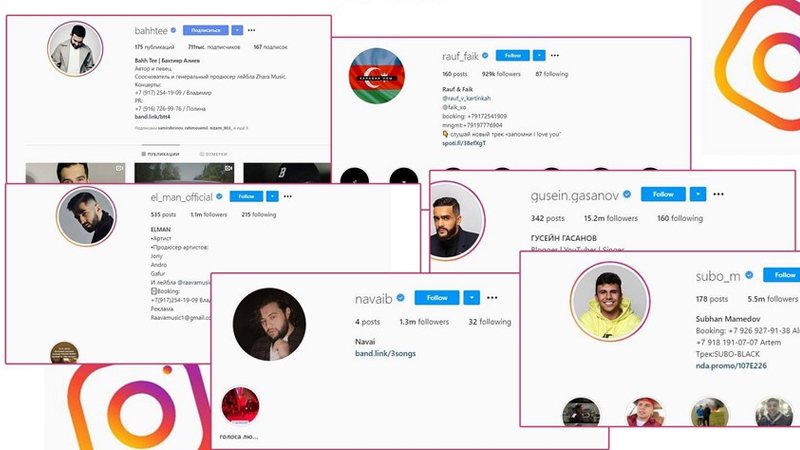
Task: Follow the navaib account
Action: tap(437, 297)
